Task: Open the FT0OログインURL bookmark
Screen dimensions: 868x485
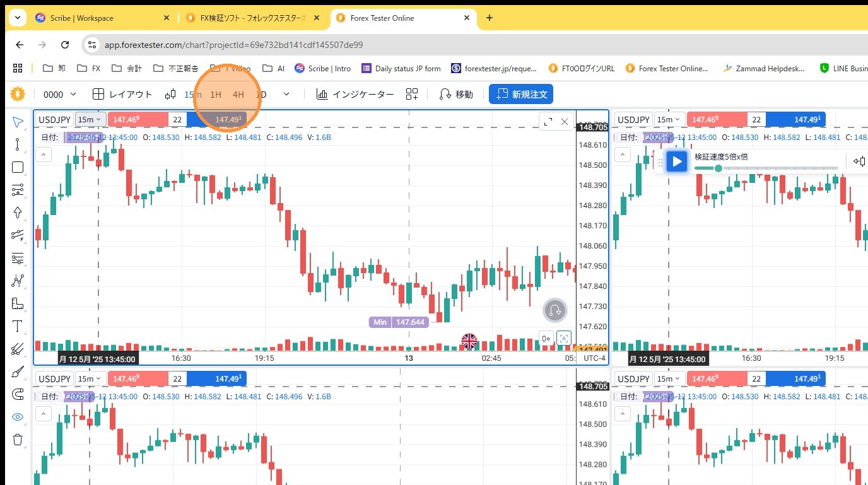Action: point(581,68)
